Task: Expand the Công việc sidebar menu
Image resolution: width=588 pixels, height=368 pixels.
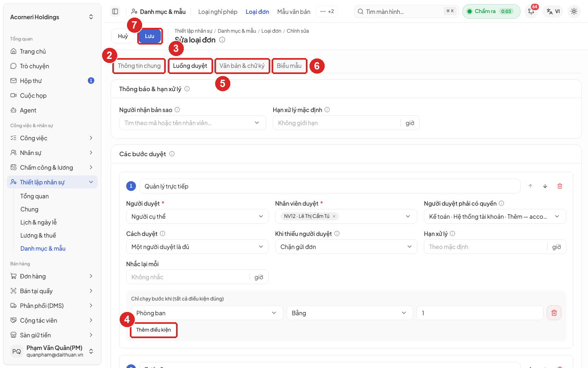Action: tap(52, 138)
